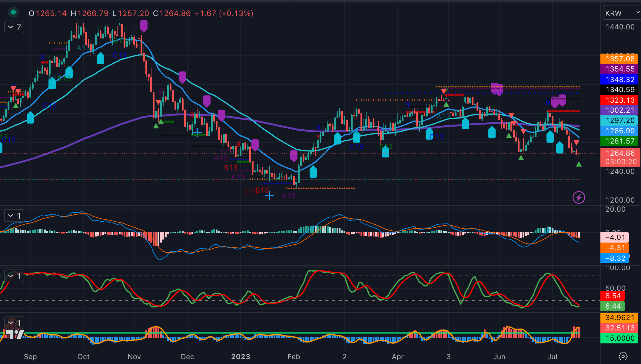This screenshot has height=364, width=641.
Task: Click the green up-triangle below last candle
Action: [579, 164]
